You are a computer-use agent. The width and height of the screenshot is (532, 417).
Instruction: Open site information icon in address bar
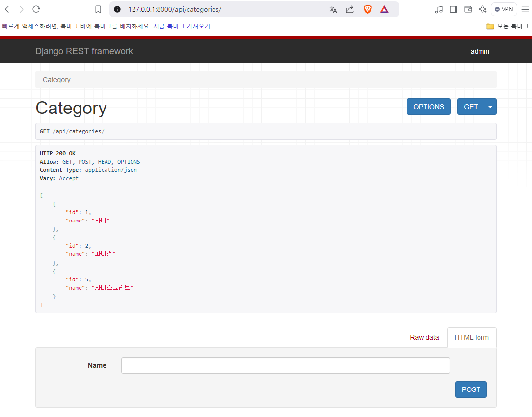pos(117,9)
